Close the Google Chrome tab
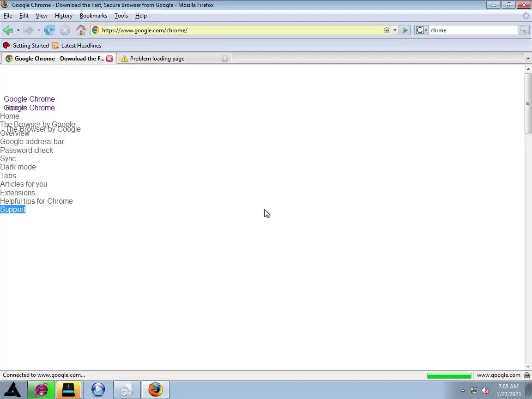The width and height of the screenshot is (532, 399). 109,58
